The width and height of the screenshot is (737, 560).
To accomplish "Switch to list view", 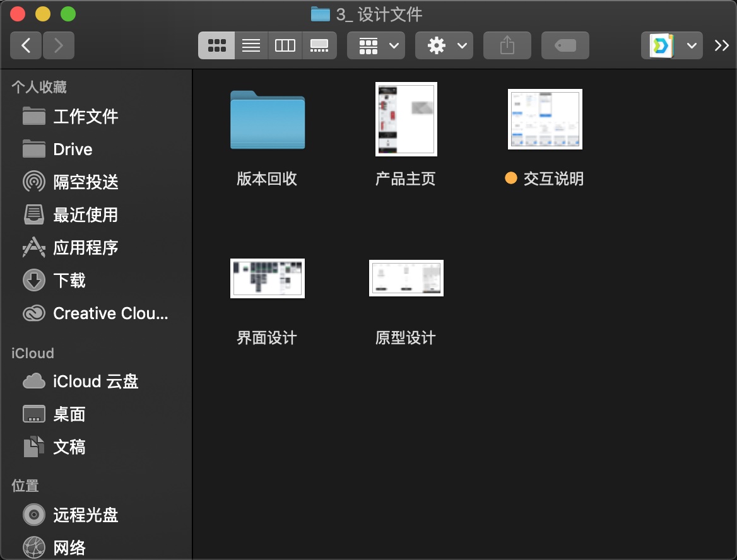I will 251,45.
